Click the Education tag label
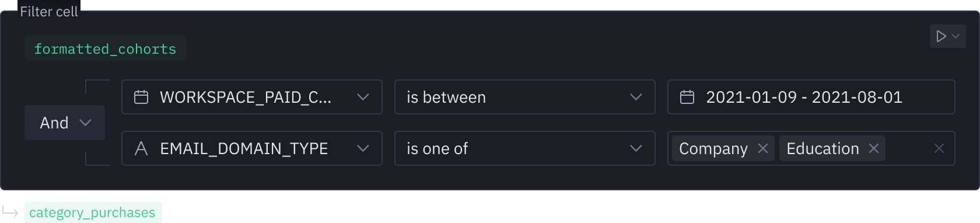980x223 pixels. click(822, 148)
